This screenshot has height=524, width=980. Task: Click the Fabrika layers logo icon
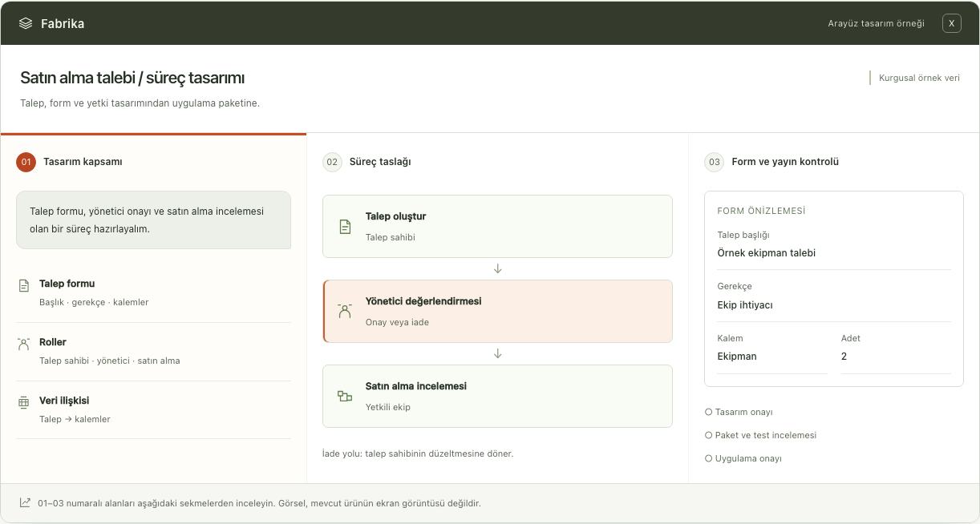pyautogui.click(x=26, y=23)
